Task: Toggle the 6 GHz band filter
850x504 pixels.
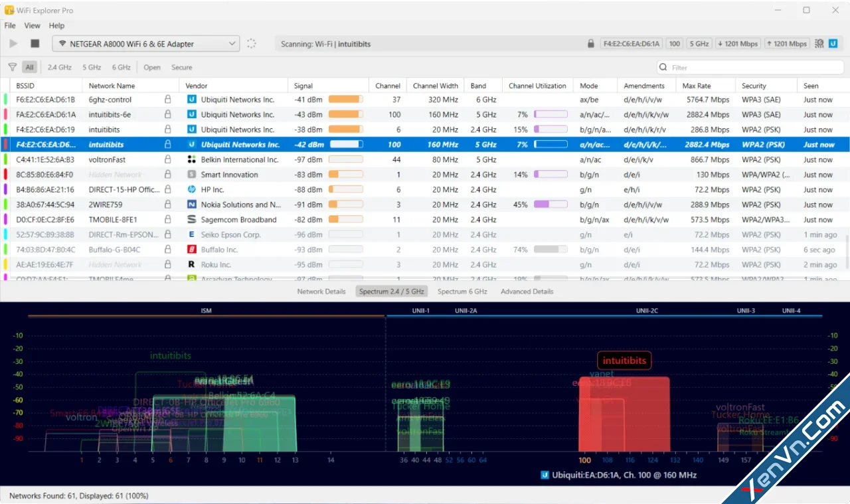Action: tap(121, 67)
